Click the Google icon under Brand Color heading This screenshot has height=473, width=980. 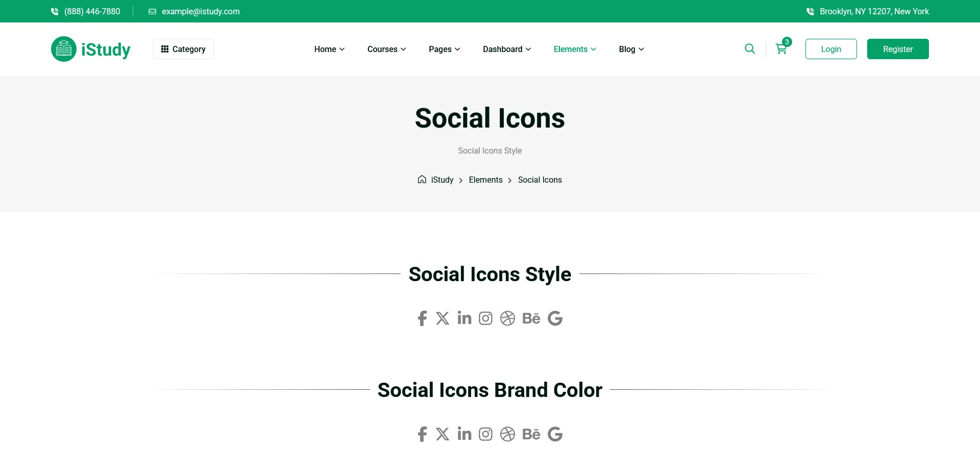(555, 434)
